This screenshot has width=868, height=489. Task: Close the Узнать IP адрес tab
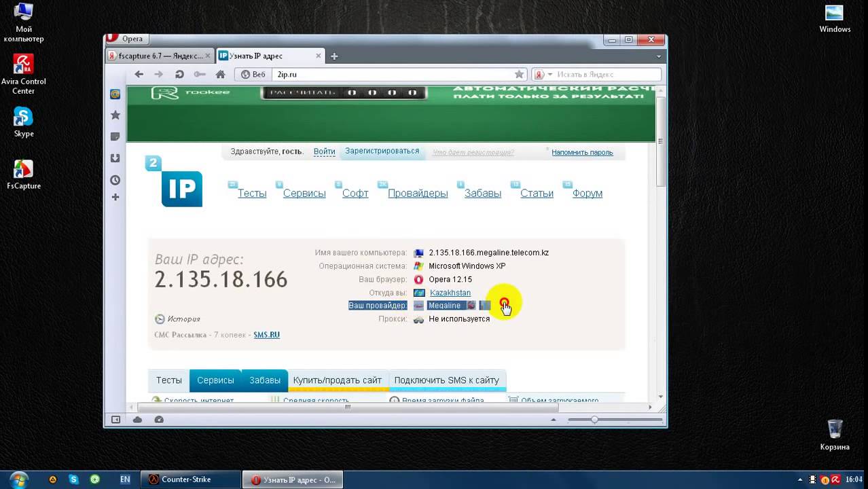[x=319, y=56]
